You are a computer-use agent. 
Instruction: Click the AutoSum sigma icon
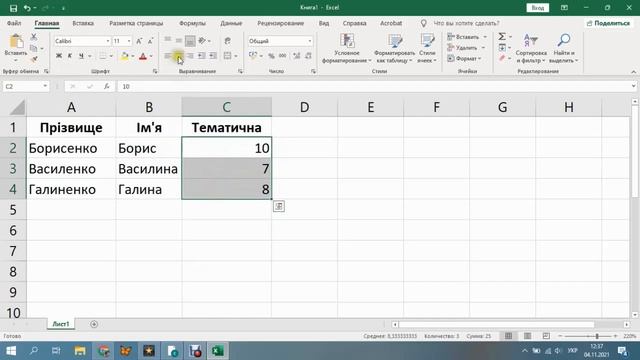tap(502, 37)
